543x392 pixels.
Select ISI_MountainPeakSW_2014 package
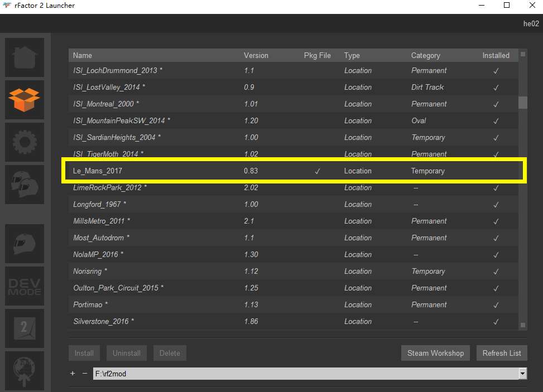point(294,121)
